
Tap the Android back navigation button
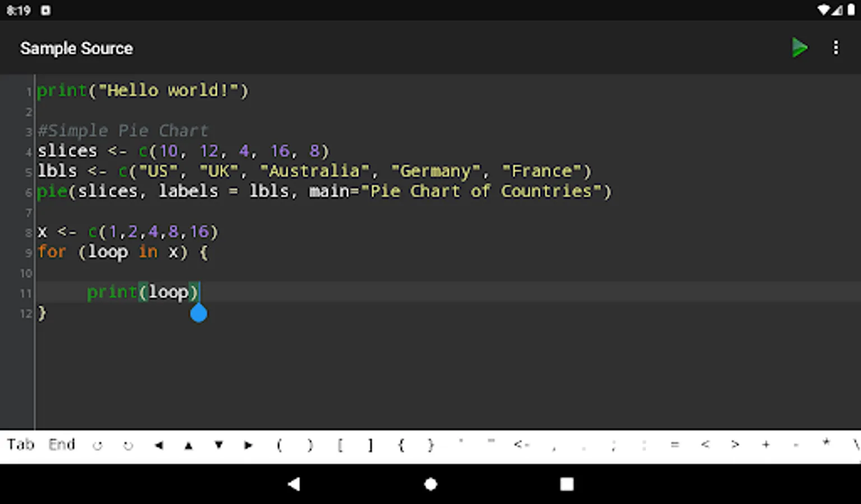pos(294,484)
